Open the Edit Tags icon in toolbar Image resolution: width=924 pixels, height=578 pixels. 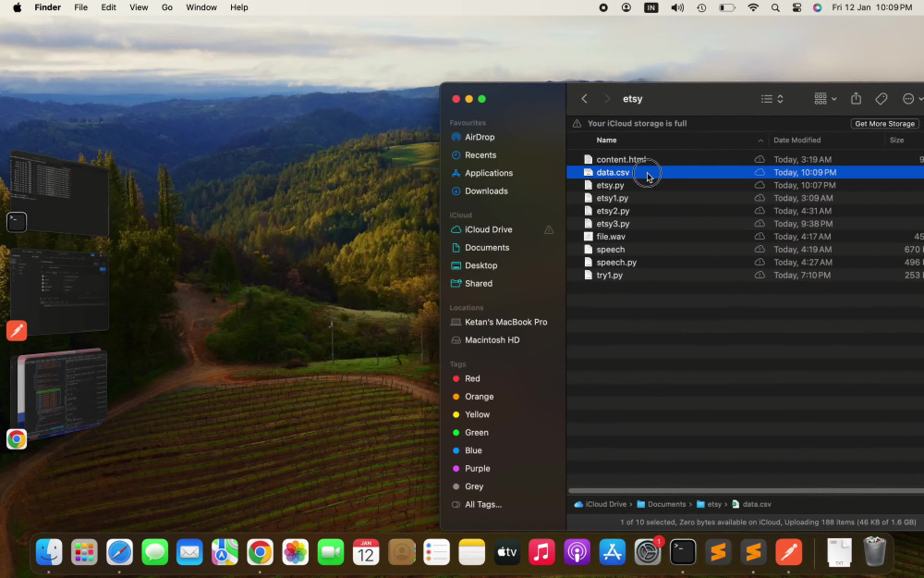point(881,99)
